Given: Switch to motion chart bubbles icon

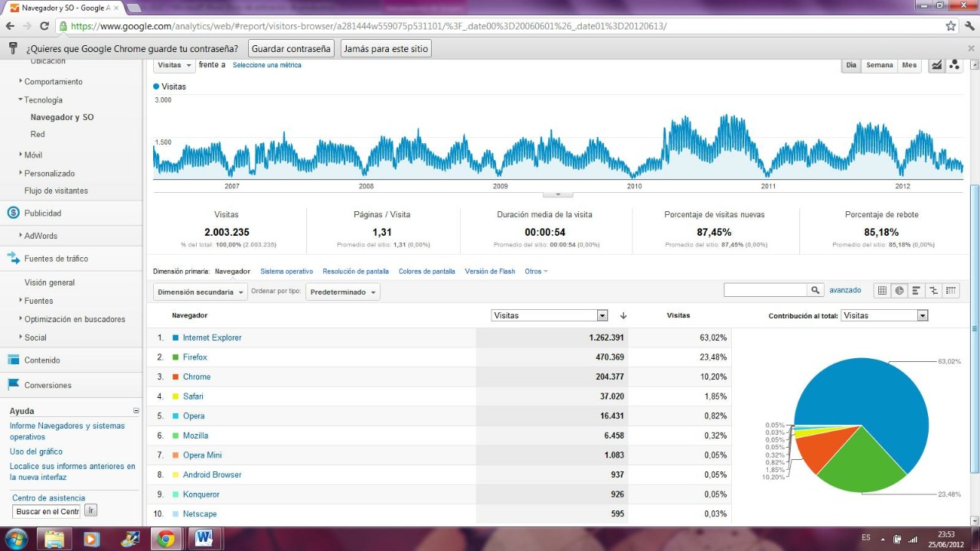Looking at the screenshot, I should click(x=954, y=66).
